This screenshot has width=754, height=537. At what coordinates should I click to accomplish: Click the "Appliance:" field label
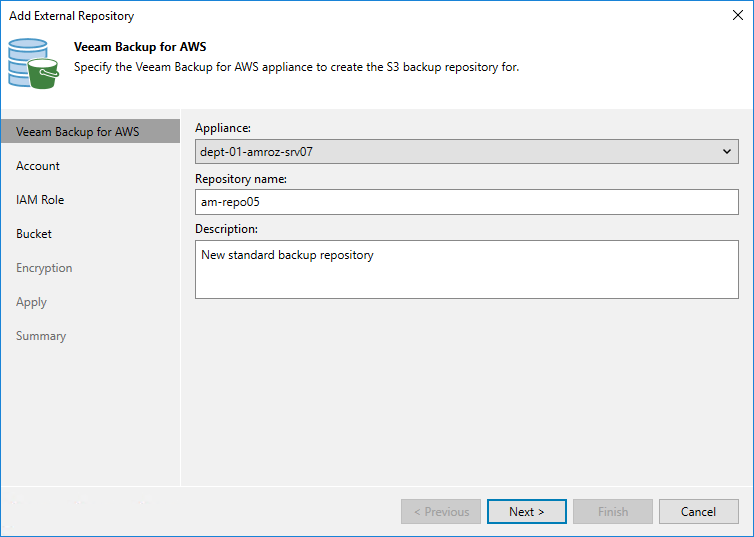pyautogui.click(x=223, y=129)
